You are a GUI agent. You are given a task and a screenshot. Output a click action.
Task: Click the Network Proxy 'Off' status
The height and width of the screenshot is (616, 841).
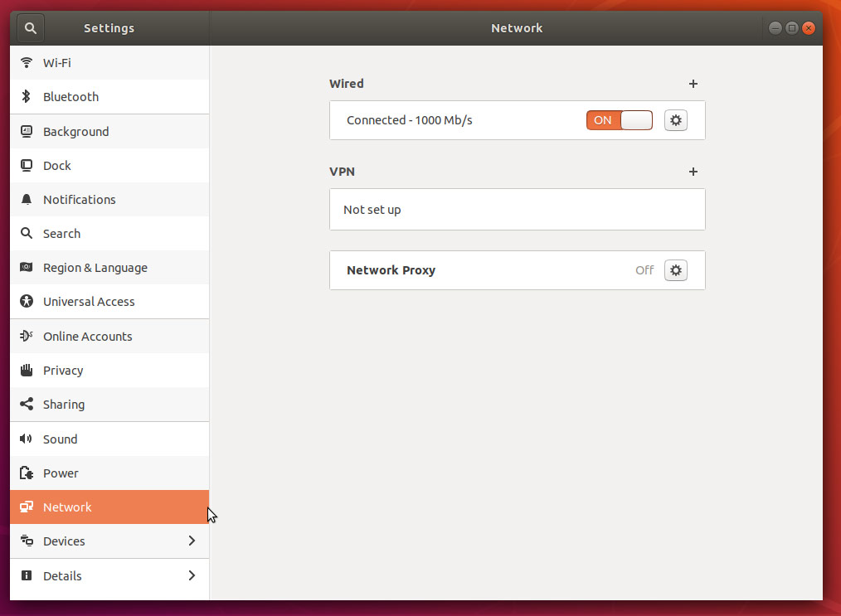pyautogui.click(x=644, y=270)
